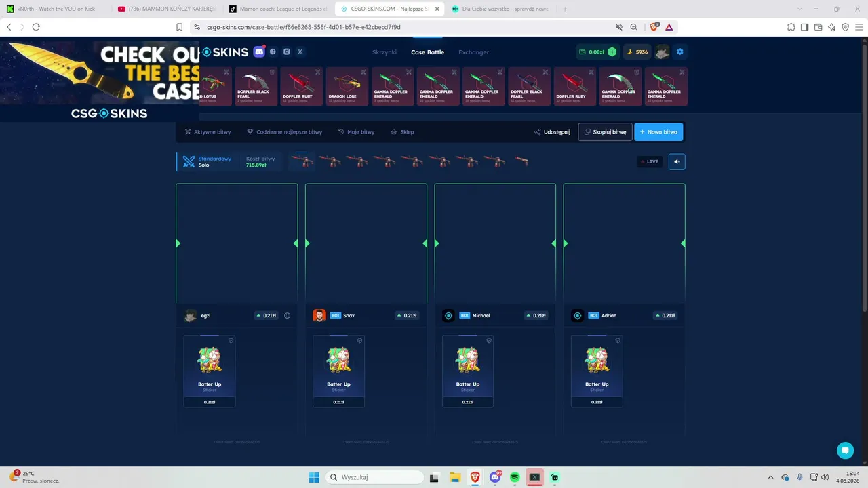Bookmark this page with the bookmark icon
The width and height of the screenshot is (868, 488).
(x=180, y=27)
